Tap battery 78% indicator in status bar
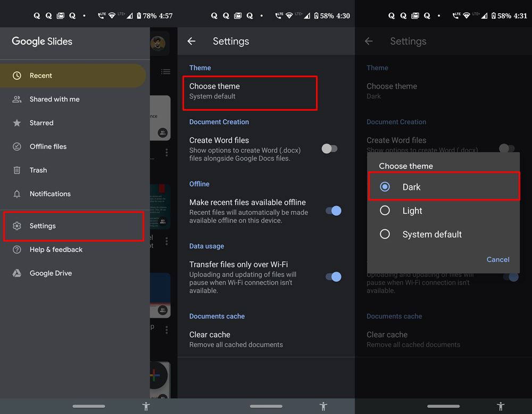The image size is (532, 414). click(147, 15)
